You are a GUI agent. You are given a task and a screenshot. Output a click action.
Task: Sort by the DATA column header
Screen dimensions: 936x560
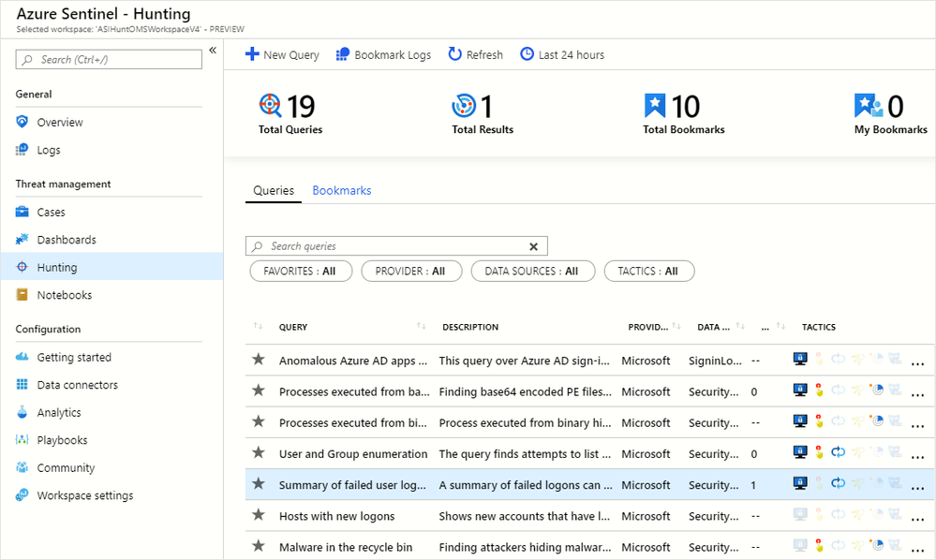click(713, 327)
